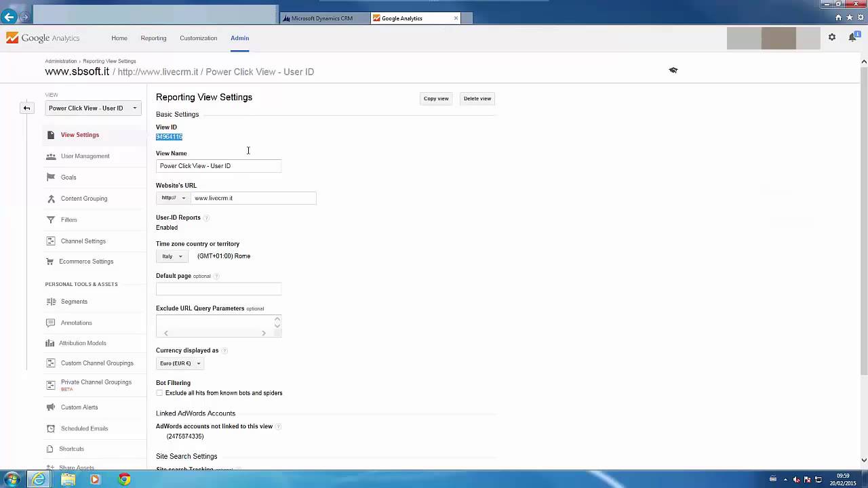
Task: Open the Italy country dropdown
Action: tap(172, 256)
